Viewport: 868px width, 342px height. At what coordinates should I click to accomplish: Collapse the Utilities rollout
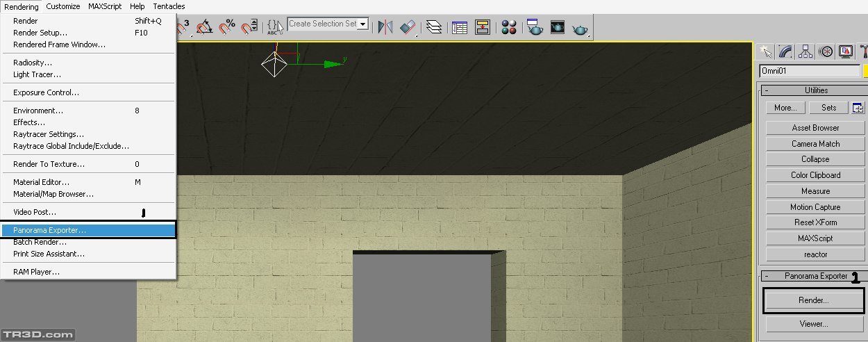767,90
